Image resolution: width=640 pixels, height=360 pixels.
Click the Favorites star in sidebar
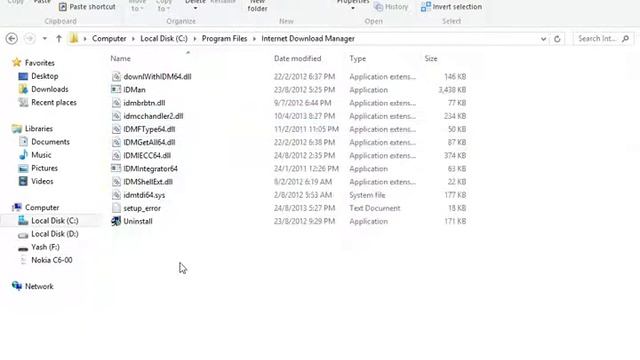[x=16, y=62]
